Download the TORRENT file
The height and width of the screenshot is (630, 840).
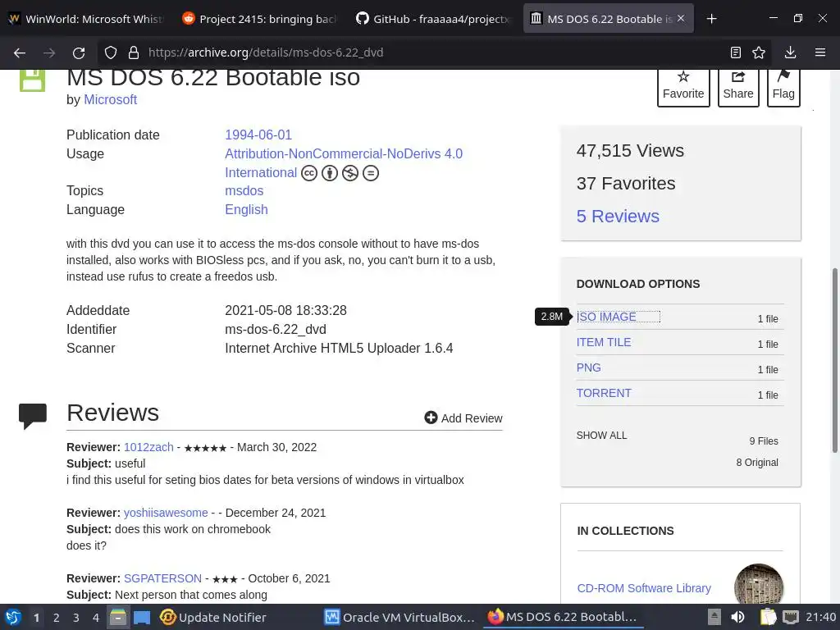pos(604,393)
